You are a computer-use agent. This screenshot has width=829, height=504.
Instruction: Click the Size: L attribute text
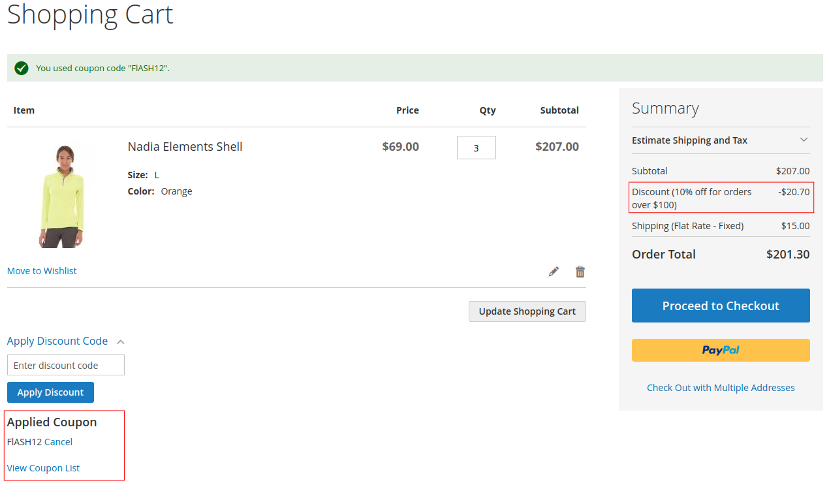click(x=144, y=175)
